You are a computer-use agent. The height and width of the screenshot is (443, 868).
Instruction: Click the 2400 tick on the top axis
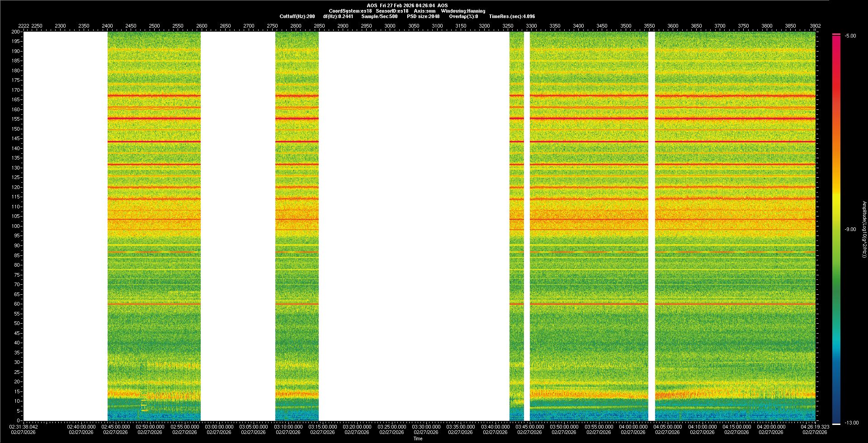[x=107, y=26]
